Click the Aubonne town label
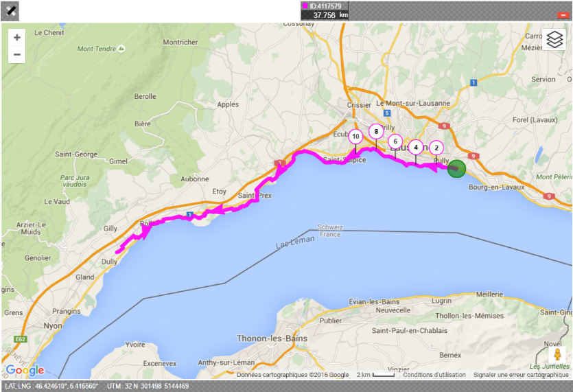The image size is (573, 392). pos(195,178)
